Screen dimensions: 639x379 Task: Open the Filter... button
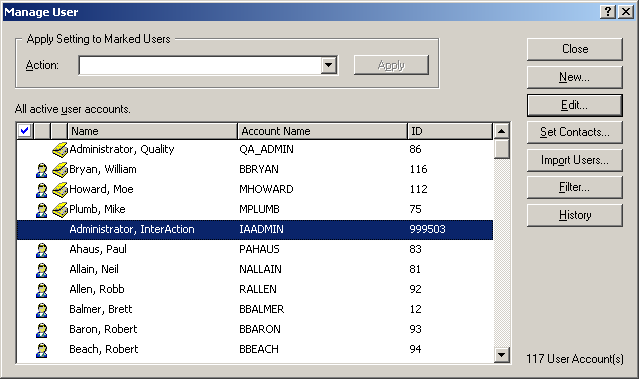tap(575, 187)
